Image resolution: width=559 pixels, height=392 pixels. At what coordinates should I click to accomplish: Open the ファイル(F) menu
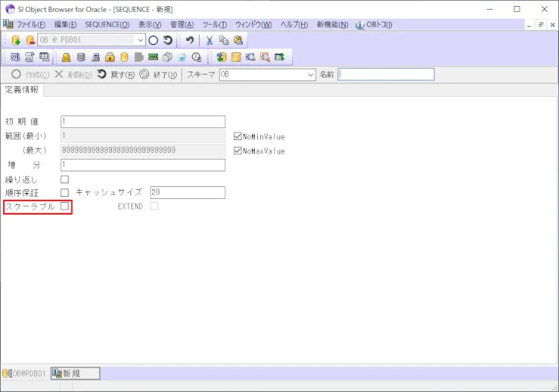pyautogui.click(x=31, y=25)
